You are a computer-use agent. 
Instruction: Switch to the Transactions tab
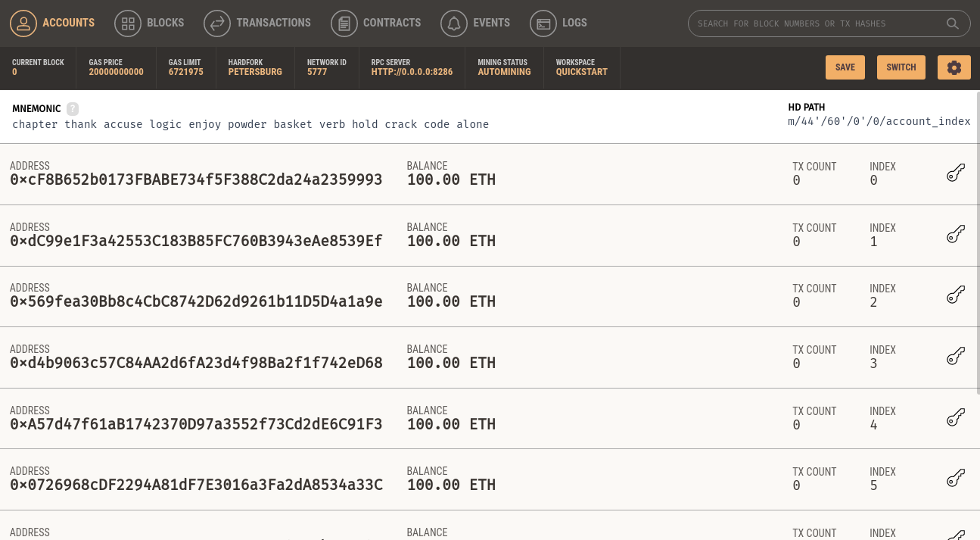coord(257,23)
